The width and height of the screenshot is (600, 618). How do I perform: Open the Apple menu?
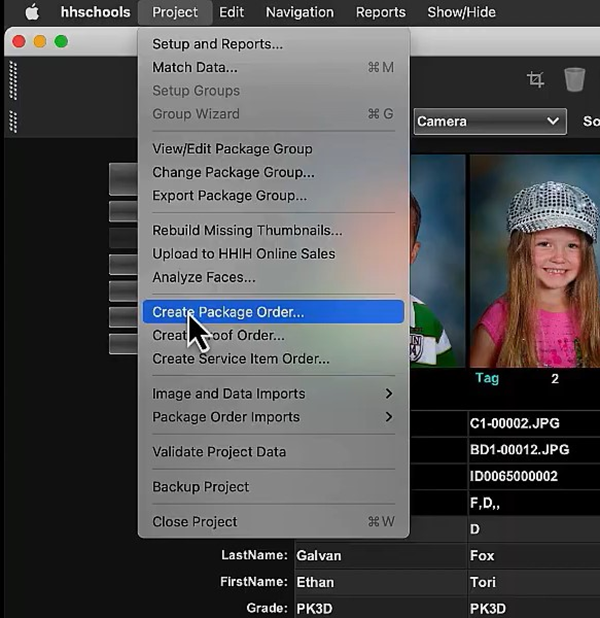tap(32, 12)
